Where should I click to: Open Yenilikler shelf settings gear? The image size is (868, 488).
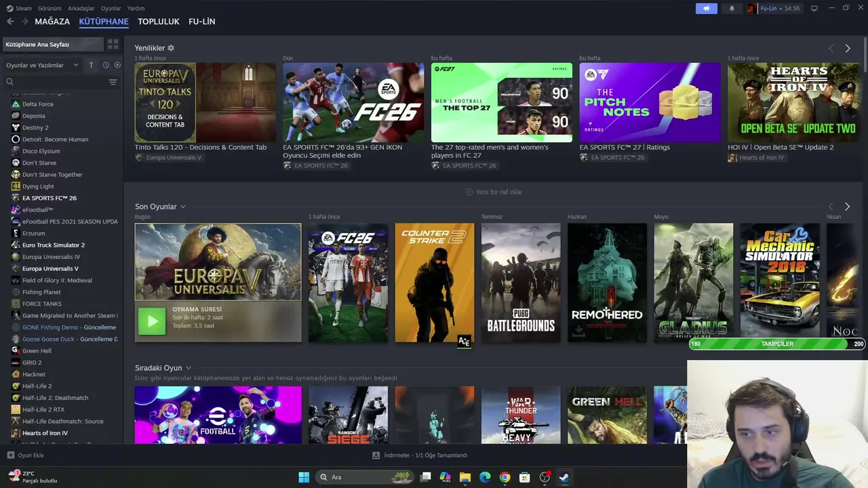click(171, 48)
